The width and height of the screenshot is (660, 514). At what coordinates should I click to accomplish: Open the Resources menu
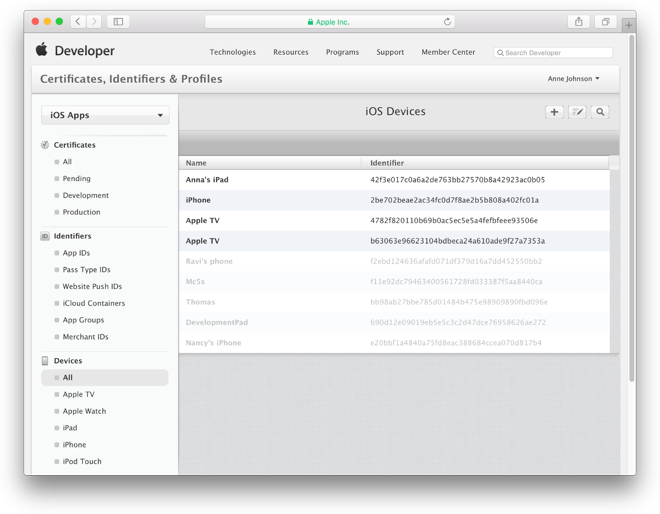tap(290, 52)
